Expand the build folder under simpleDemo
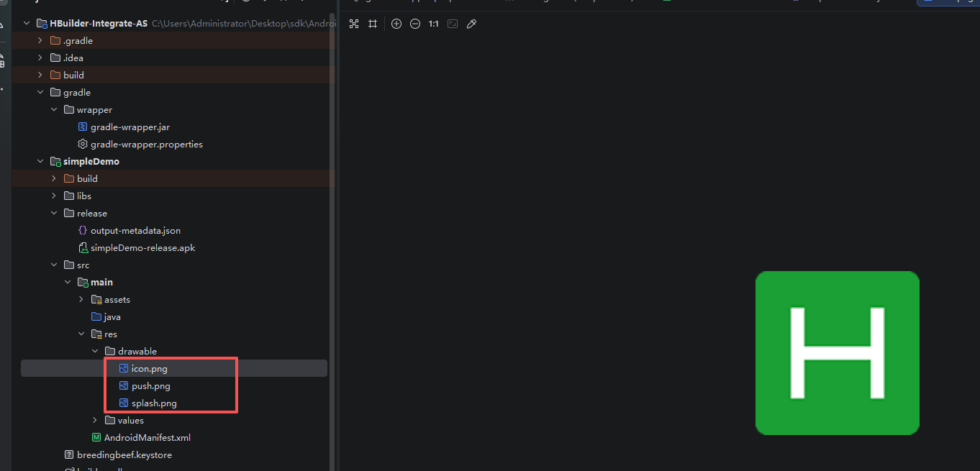980x471 pixels. pos(54,179)
